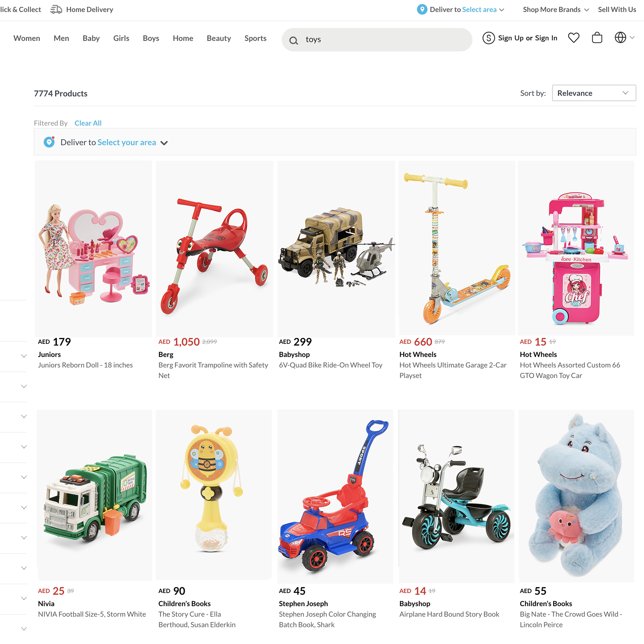The image size is (644, 644).
Task: Click the globe language icon
Action: (x=620, y=37)
